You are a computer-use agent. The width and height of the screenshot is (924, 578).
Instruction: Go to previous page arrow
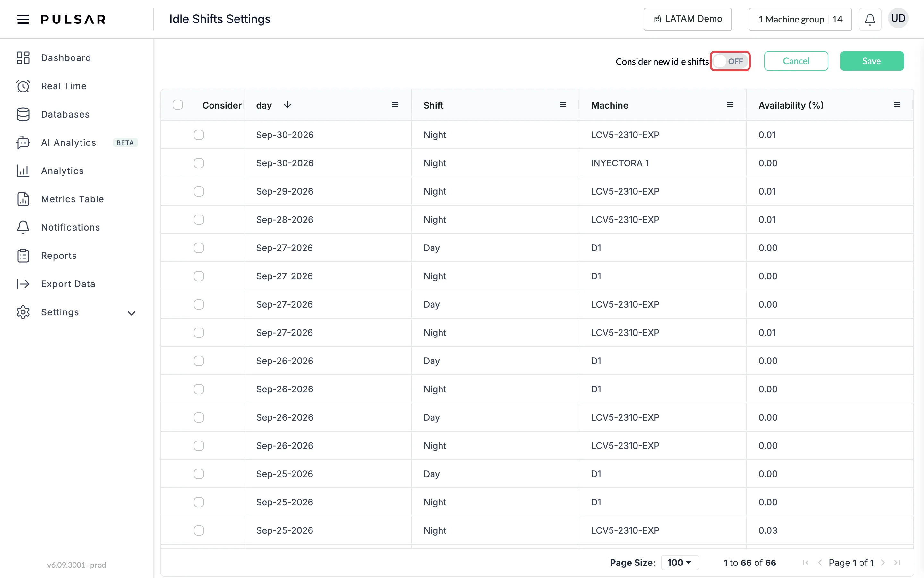tap(820, 562)
